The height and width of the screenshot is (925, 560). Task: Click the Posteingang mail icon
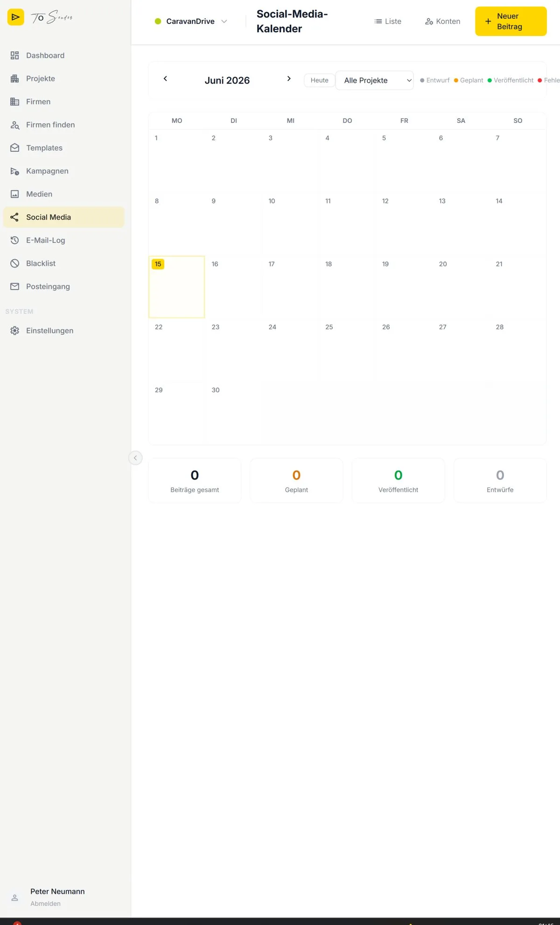pos(15,287)
